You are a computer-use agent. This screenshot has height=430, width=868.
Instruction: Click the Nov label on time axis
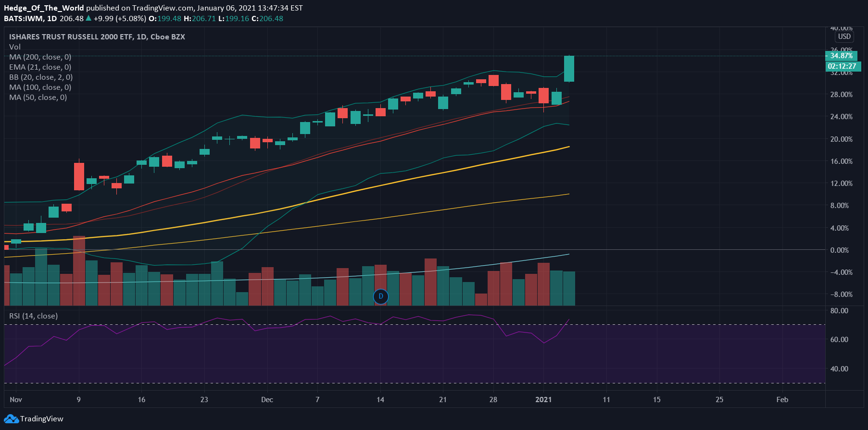pyautogui.click(x=16, y=399)
